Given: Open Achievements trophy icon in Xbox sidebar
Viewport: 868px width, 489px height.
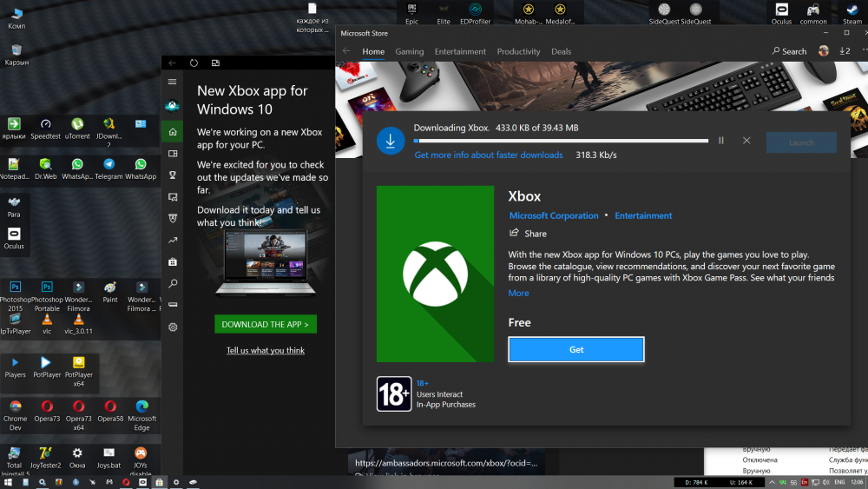Looking at the screenshot, I should pos(173,175).
